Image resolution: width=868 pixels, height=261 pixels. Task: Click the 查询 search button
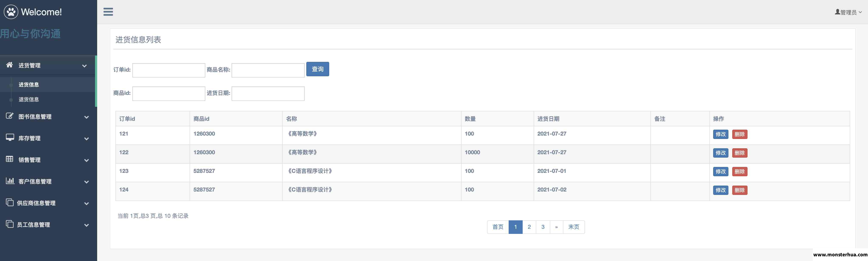pyautogui.click(x=317, y=69)
